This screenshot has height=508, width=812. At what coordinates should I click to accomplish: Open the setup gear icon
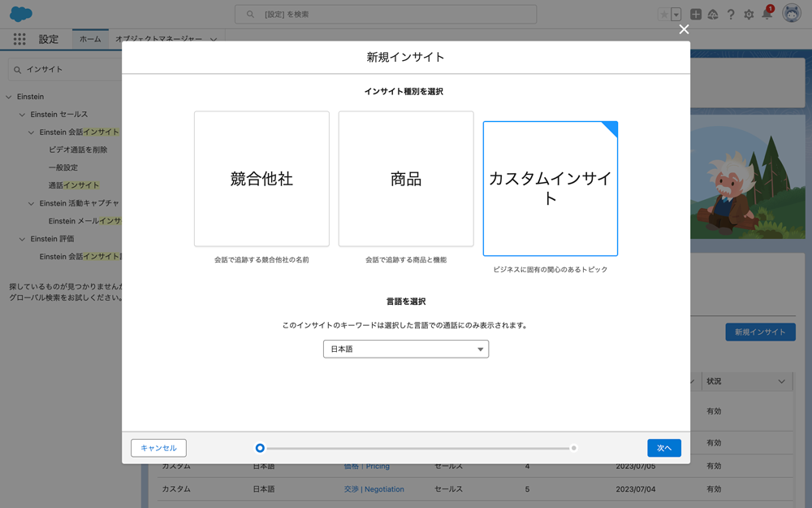[x=749, y=15]
